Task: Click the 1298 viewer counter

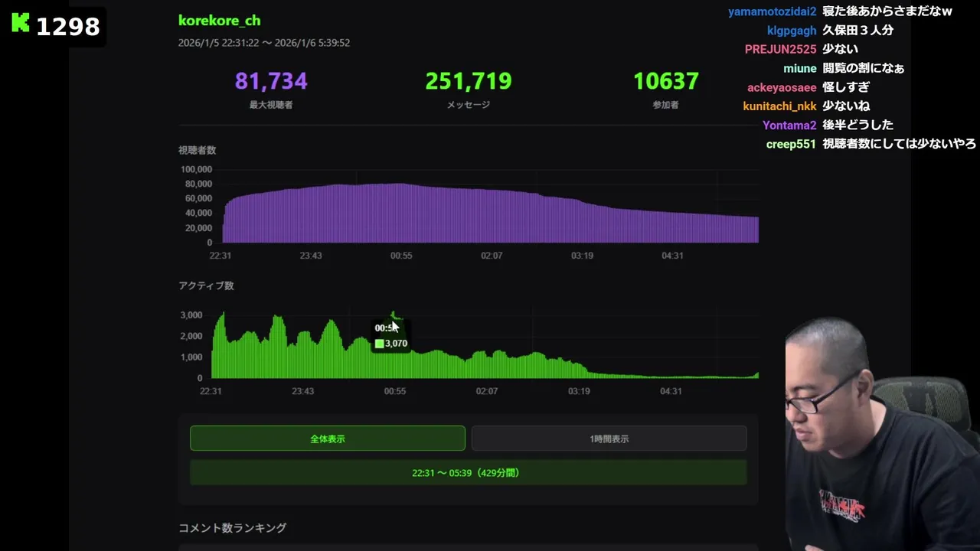Action: 68,27
